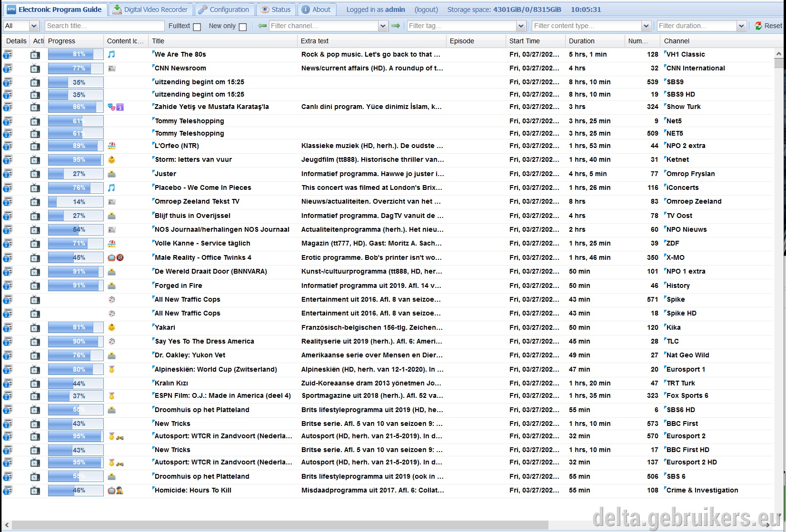786x532 pixels.
Task: Record the Juster program
Action: [x=35, y=174]
